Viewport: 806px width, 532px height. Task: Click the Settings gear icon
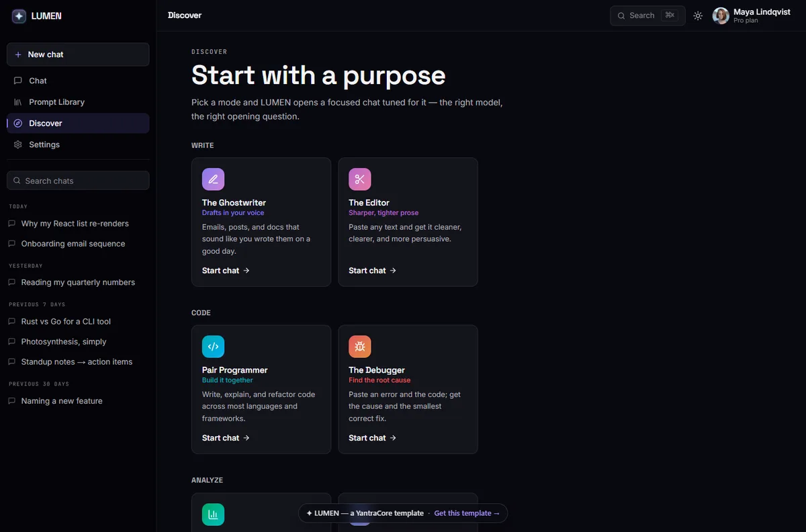[x=18, y=144]
